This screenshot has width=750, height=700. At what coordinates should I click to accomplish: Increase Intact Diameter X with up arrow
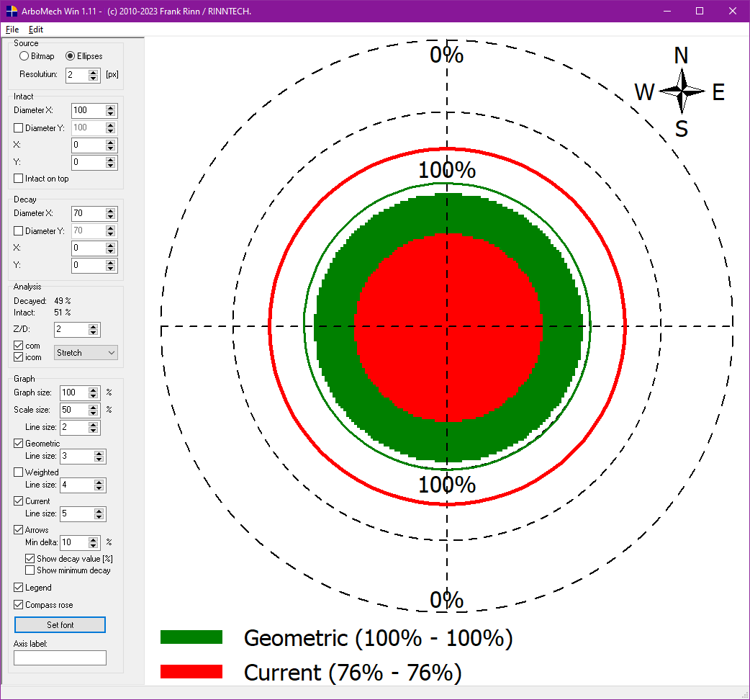point(110,107)
